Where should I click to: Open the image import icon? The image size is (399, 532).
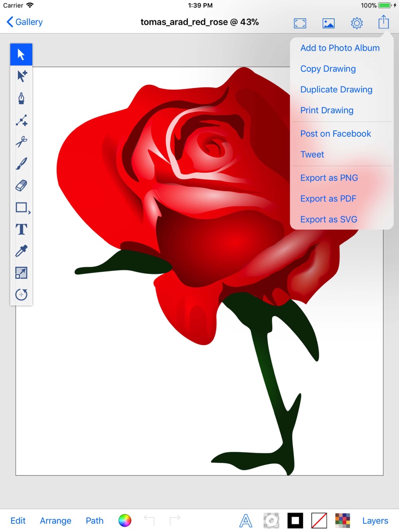[328, 23]
